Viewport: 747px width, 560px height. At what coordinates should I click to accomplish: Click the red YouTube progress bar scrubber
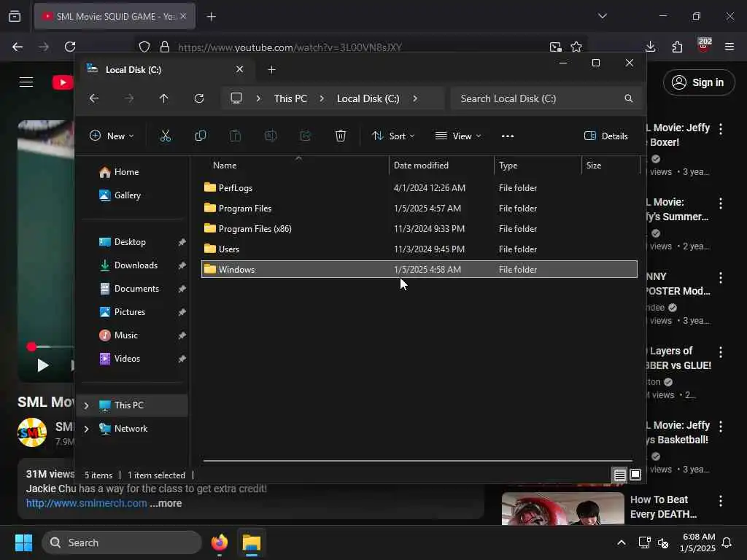pos(31,346)
